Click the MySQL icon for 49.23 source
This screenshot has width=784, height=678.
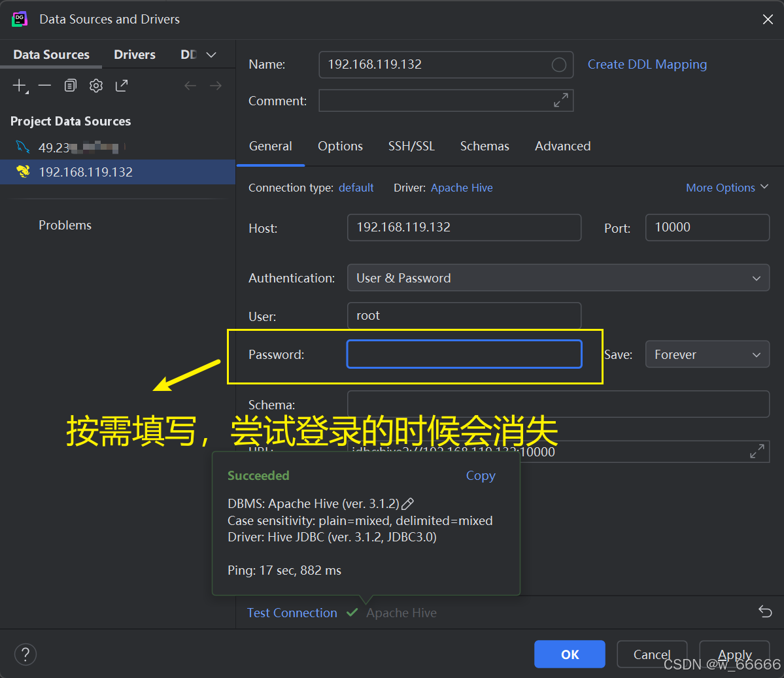point(22,146)
